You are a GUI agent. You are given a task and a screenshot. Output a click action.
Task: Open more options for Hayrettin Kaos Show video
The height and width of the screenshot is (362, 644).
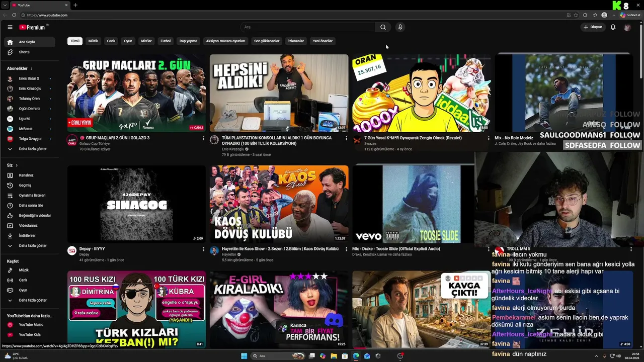coord(346,249)
